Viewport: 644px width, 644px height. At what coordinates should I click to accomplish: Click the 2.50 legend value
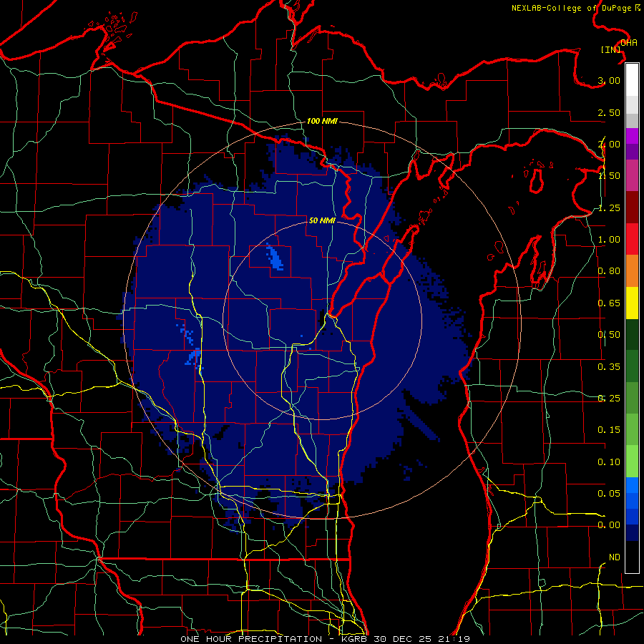click(x=609, y=112)
